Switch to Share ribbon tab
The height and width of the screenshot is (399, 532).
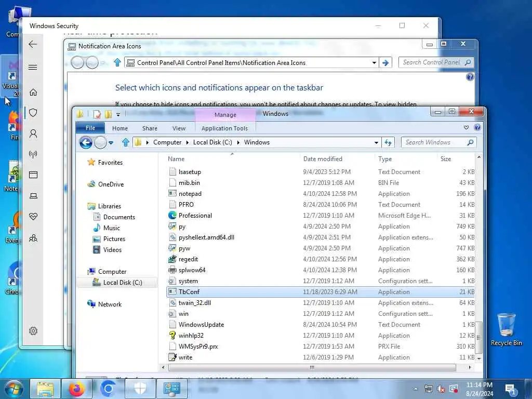click(x=150, y=128)
